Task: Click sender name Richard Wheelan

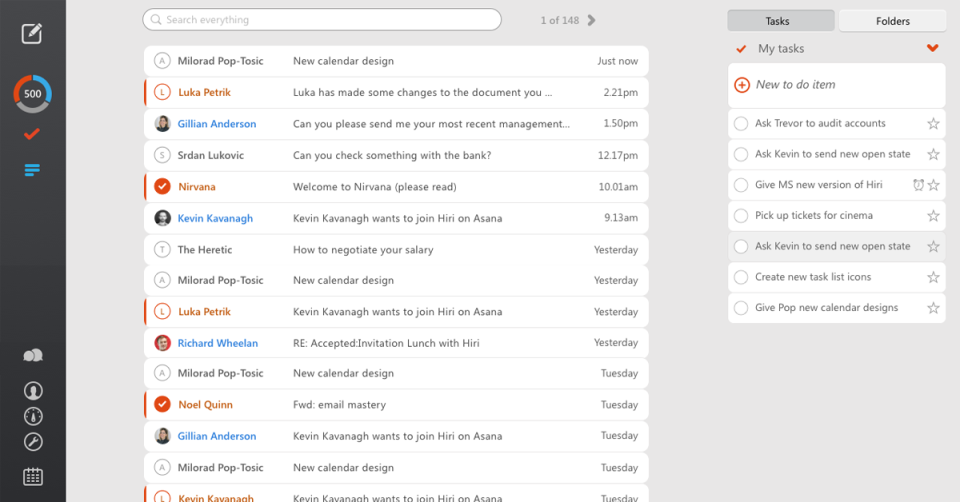Action: (217, 343)
